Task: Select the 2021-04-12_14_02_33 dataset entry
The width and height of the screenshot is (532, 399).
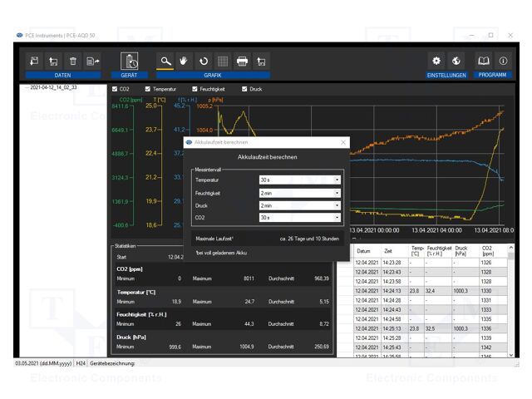Action: pos(54,87)
